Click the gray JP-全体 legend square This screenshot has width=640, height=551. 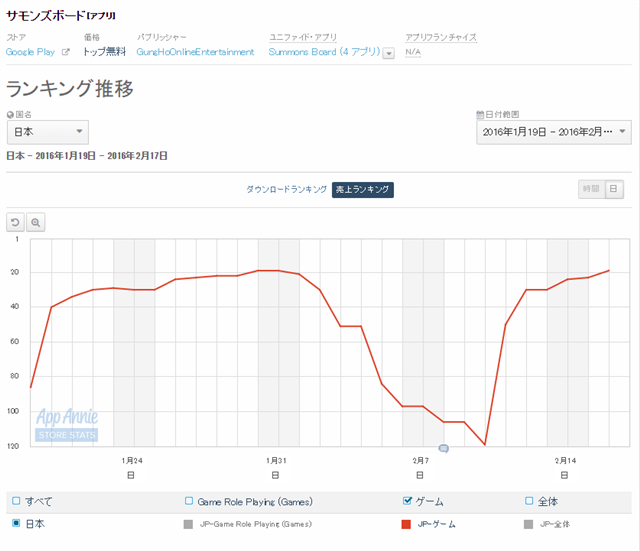528,523
